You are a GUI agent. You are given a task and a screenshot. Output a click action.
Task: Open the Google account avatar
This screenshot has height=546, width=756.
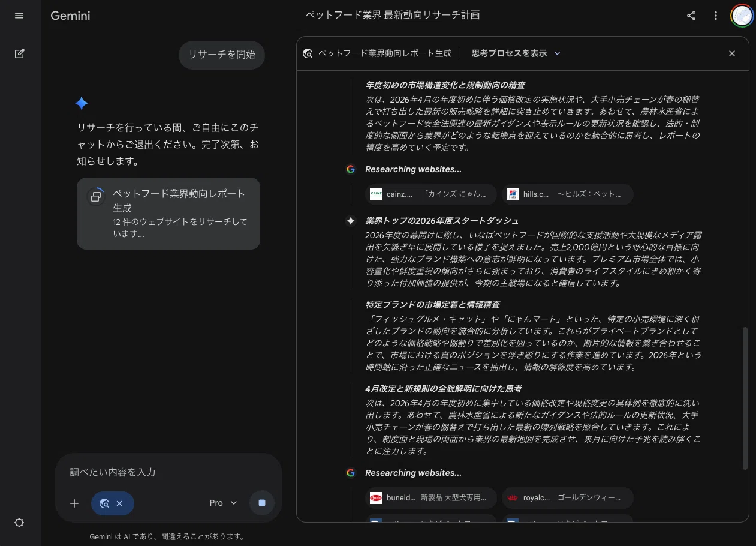point(742,16)
